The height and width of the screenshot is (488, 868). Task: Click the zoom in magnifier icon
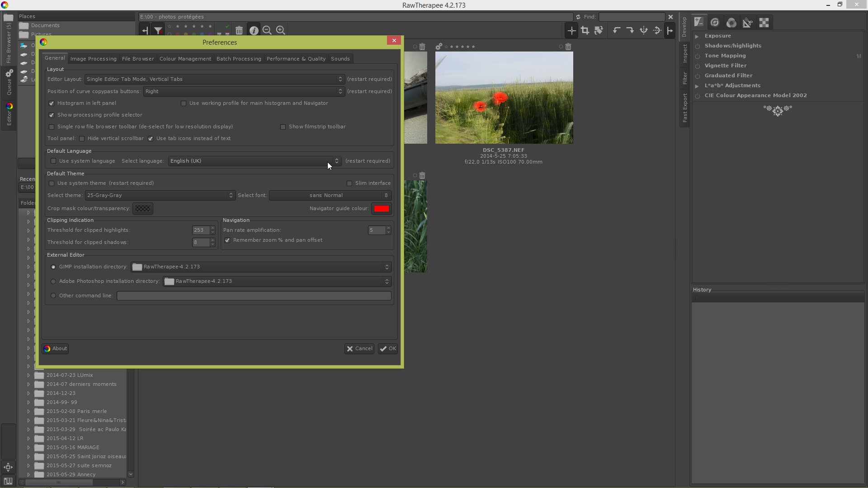[280, 30]
